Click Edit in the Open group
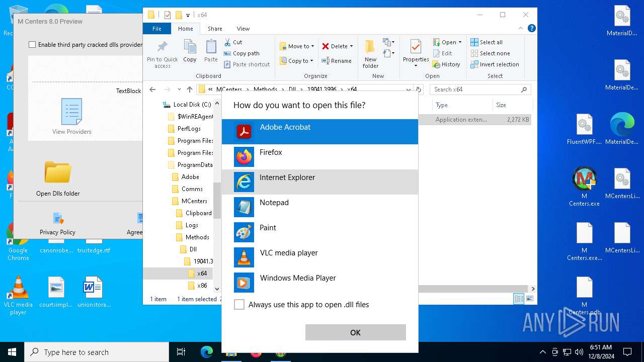 click(442, 53)
